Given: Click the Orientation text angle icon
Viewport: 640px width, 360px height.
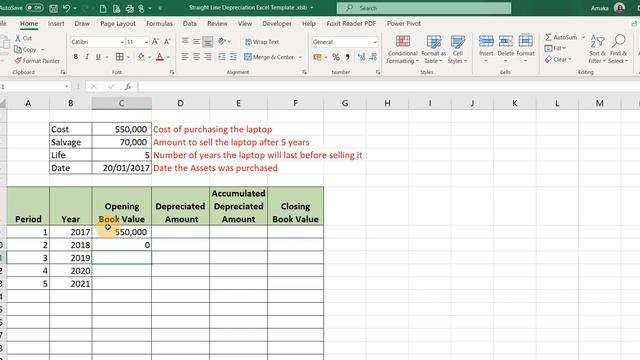Looking at the screenshot, I should 222,41.
